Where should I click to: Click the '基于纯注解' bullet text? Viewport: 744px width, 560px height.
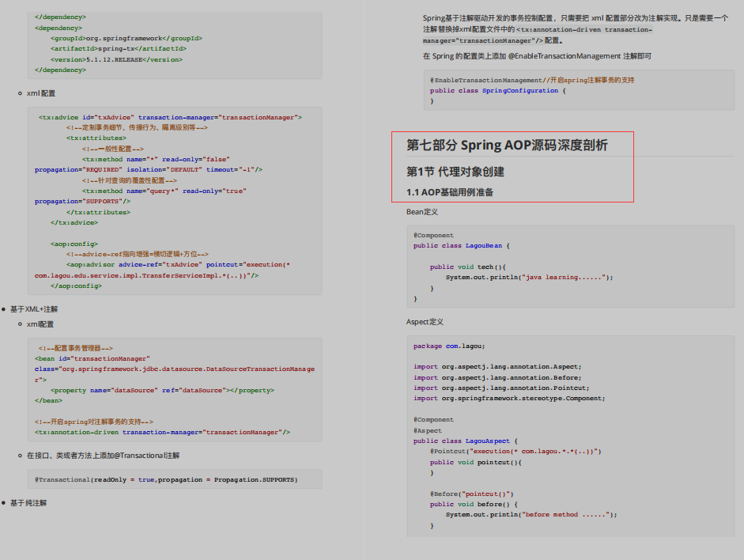pyautogui.click(x=28, y=502)
